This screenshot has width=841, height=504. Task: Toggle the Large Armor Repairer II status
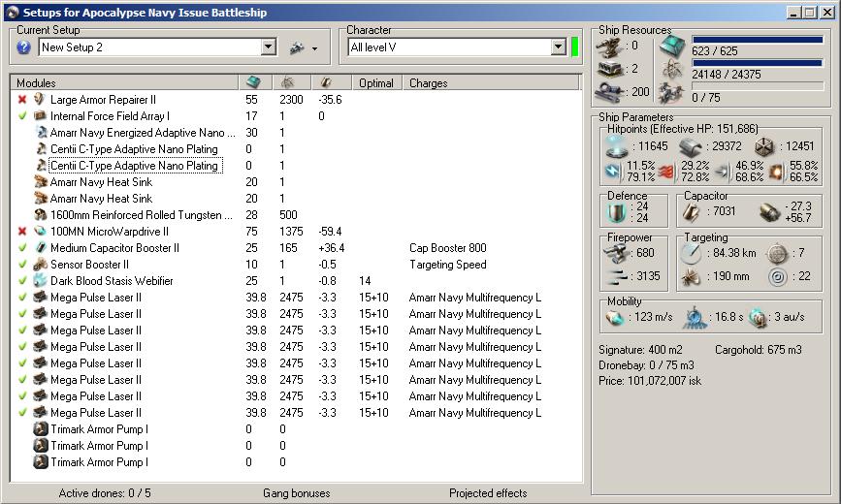coord(21,100)
